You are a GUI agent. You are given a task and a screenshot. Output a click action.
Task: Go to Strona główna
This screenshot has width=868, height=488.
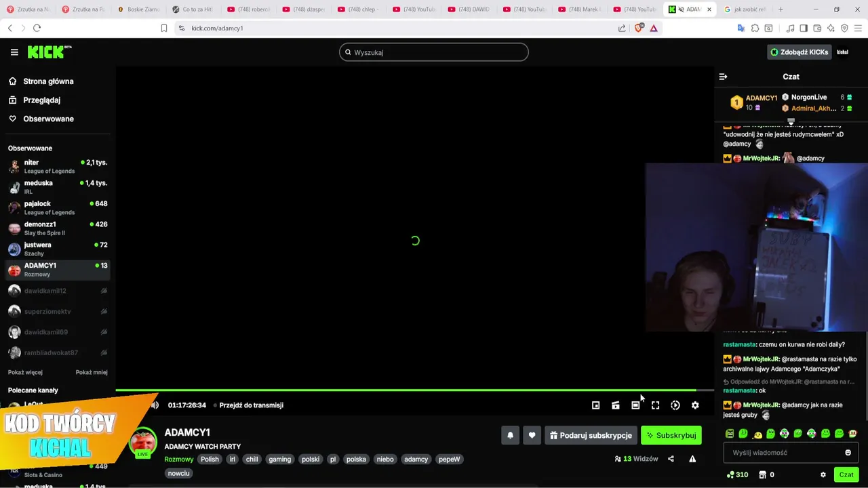click(41, 81)
